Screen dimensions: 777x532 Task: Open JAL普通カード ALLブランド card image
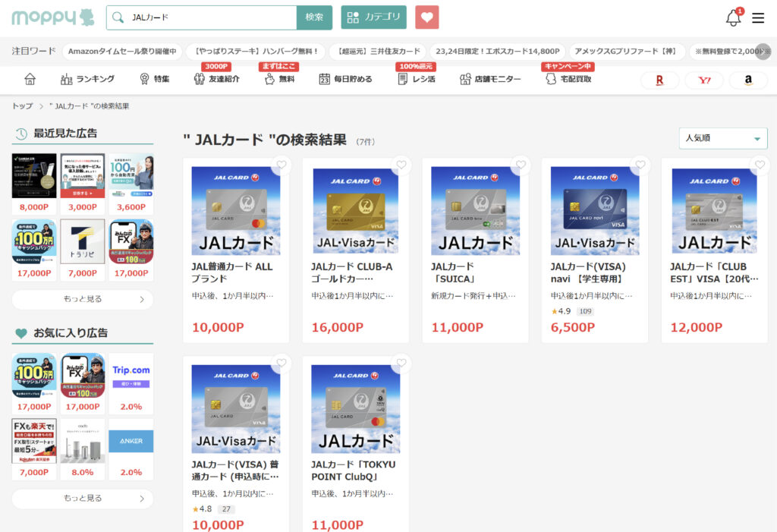click(x=236, y=211)
